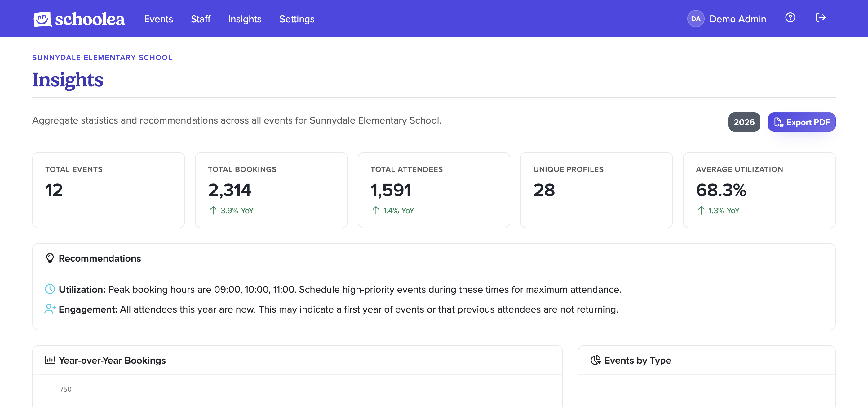Click the up arrow beside 1.3% YoY
868x407 pixels.
pos(701,210)
